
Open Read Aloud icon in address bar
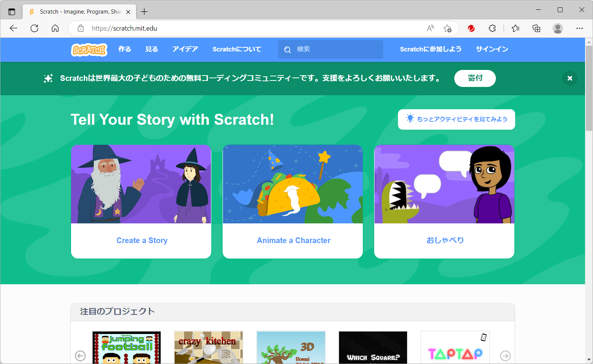pos(430,28)
